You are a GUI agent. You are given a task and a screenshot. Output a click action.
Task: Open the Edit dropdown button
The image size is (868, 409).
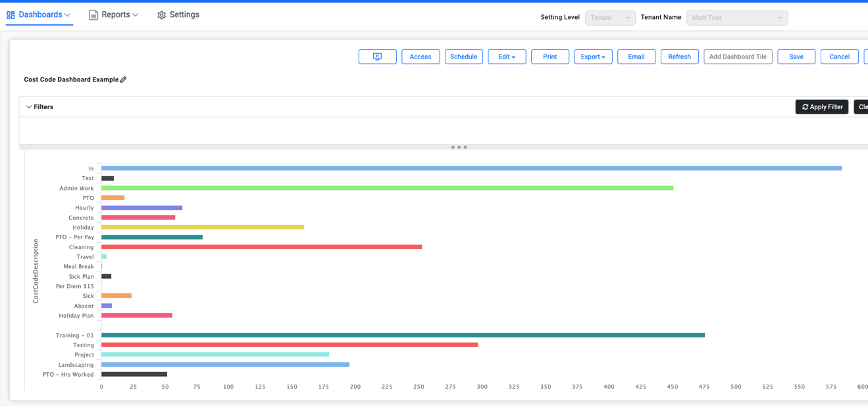coord(507,57)
